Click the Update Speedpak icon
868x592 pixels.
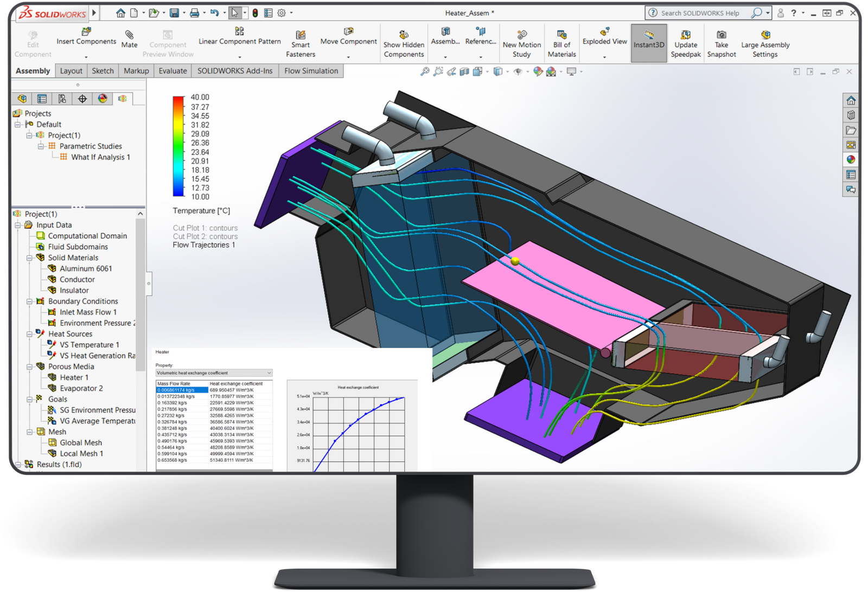(x=686, y=35)
